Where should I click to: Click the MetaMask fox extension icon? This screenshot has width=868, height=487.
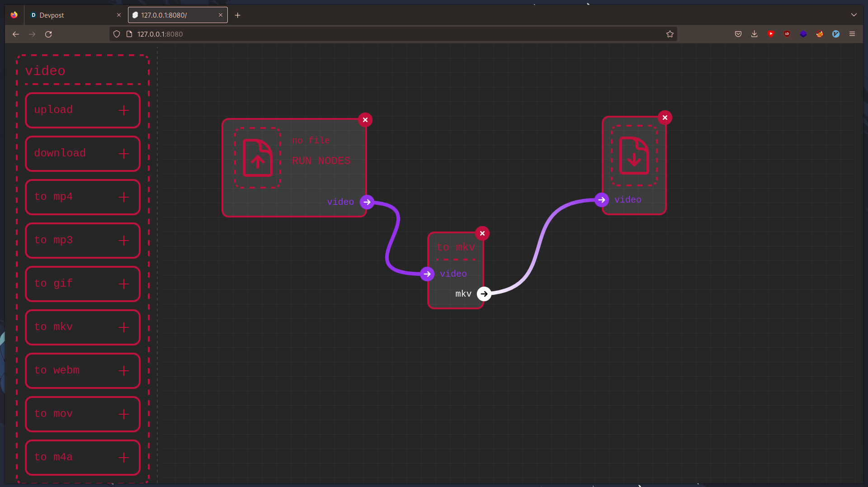pyautogui.click(x=820, y=34)
